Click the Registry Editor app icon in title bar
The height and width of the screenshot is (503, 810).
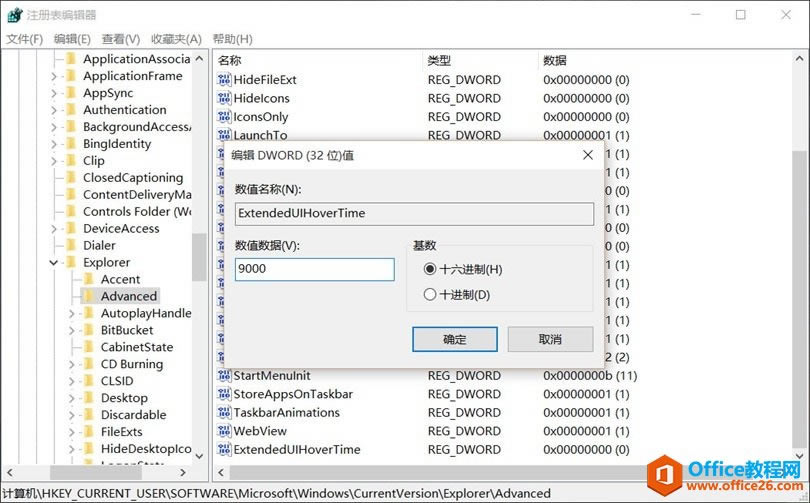pyautogui.click(x=14, y=15)
